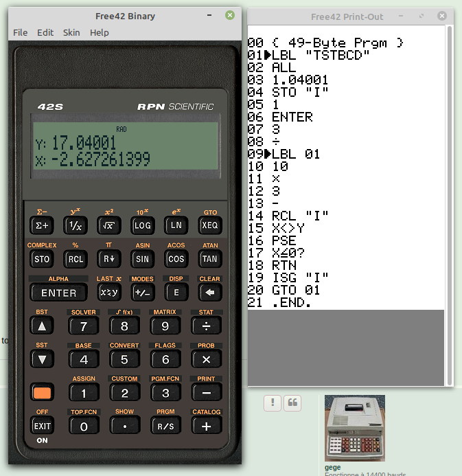The width and height of the screenshot is (462, 476).
Task: Open the Help menu in Free42
Action: (x=99, y=32)
